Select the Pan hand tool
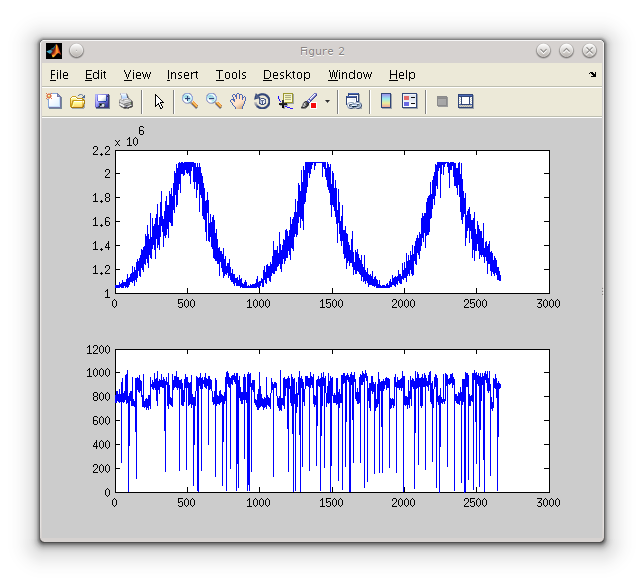Image resolution: width=644 pixels, height=582 pixels. pyautogui.click(x=238, y=101)
